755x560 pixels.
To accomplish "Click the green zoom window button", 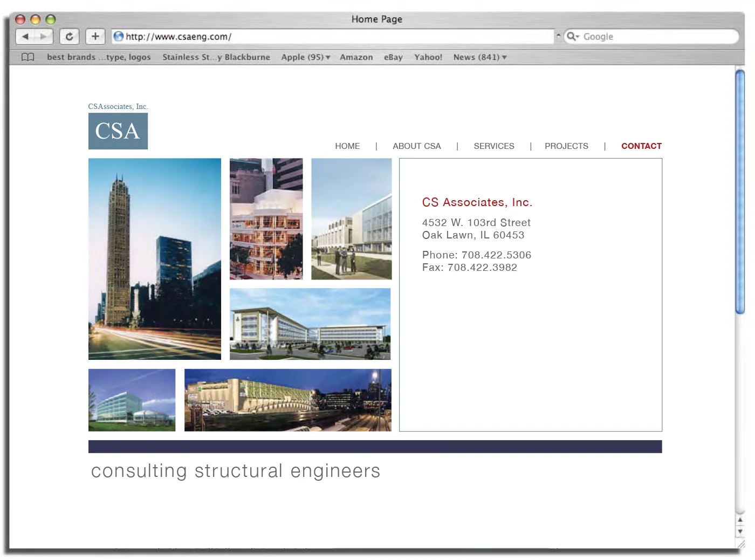I will [x=51, y=19].
